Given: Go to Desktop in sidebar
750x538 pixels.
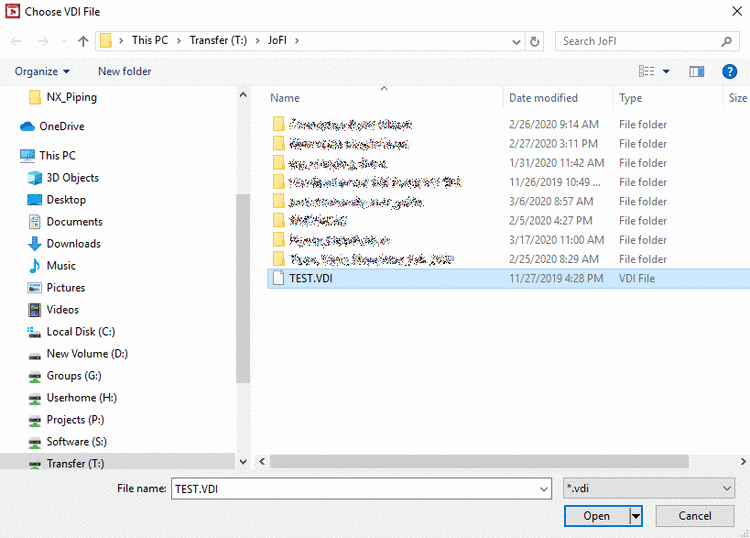Looking at the screenshot, I should click(56, 199).
